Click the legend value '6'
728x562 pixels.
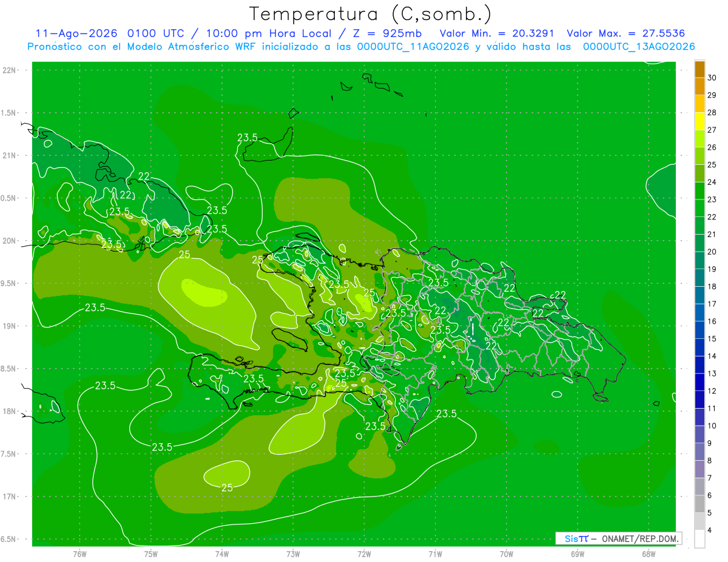click(710, 495)
